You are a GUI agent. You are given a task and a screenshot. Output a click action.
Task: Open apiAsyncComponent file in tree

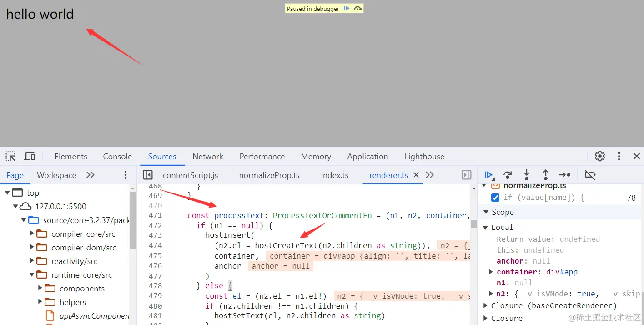point(94,316)
